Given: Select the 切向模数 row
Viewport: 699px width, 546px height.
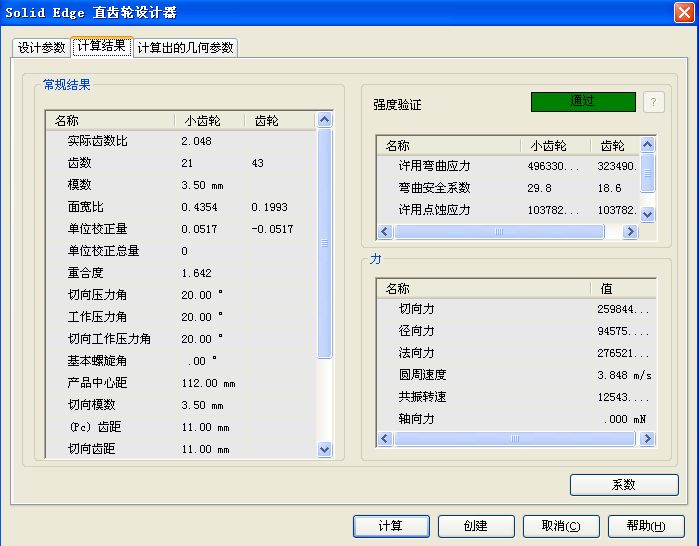Looking at the screenshot, I should point(181,405).
